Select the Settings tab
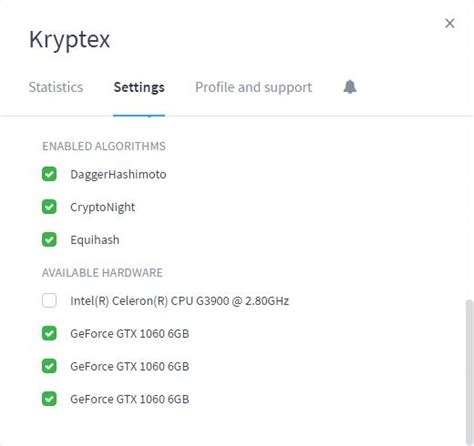 pyautogui.click(x=139, y=87)
